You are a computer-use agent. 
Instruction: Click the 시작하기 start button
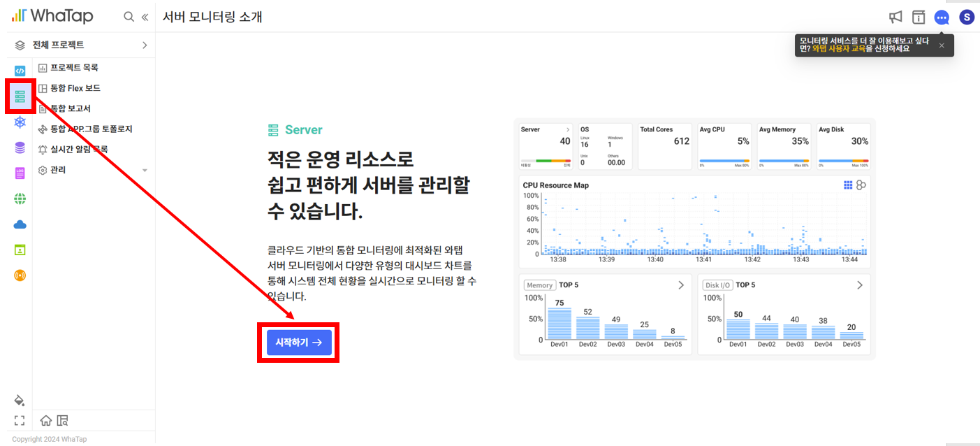click(299, 343)
